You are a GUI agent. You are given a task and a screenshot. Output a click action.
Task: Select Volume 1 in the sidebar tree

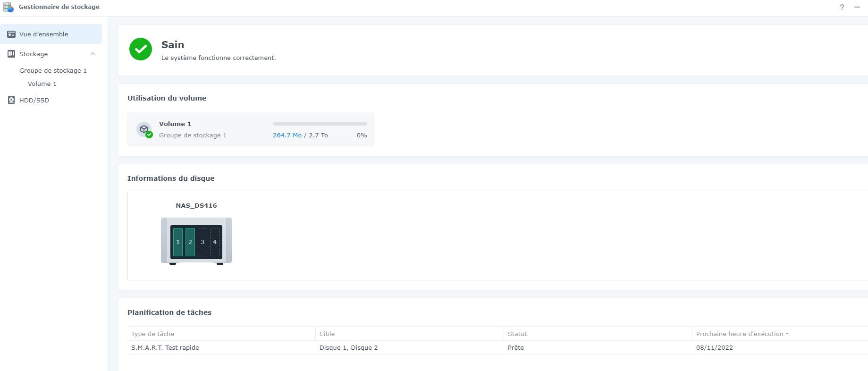[42, 84]
